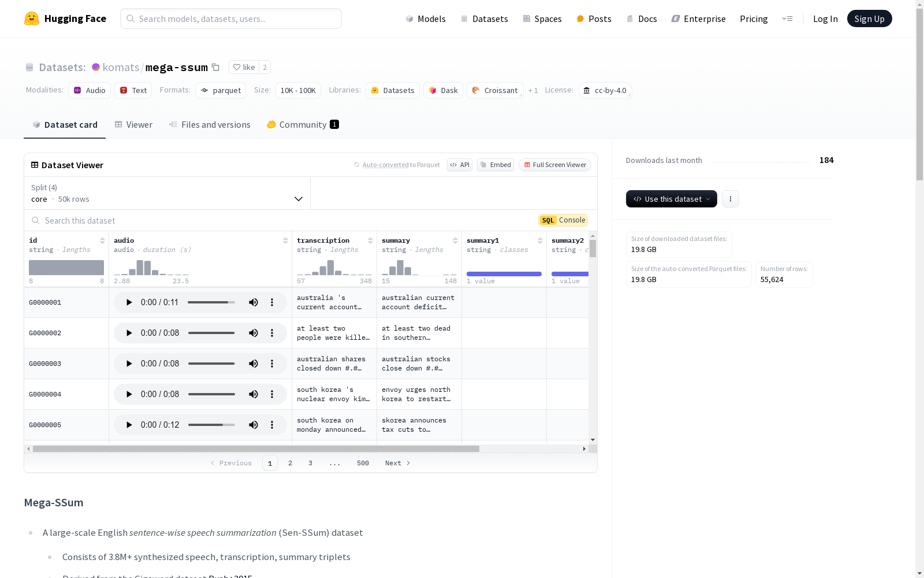Go to page 2 of the dataset

290,463
